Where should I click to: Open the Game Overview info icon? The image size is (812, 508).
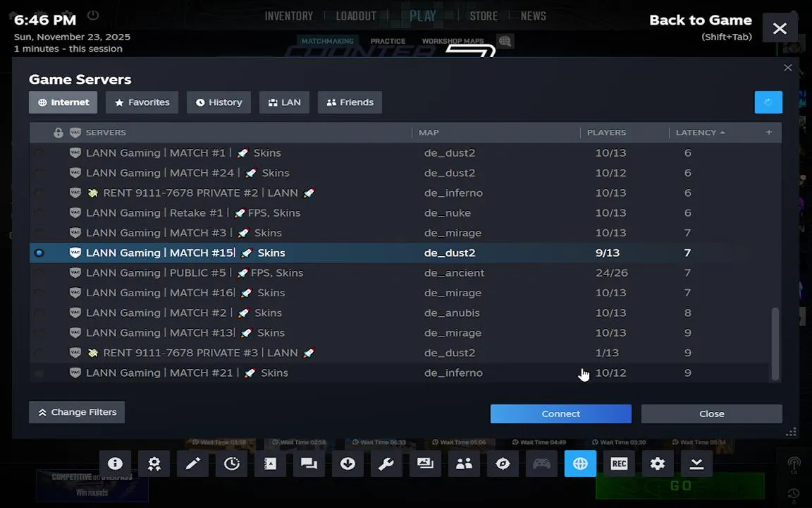pos(115,464)
